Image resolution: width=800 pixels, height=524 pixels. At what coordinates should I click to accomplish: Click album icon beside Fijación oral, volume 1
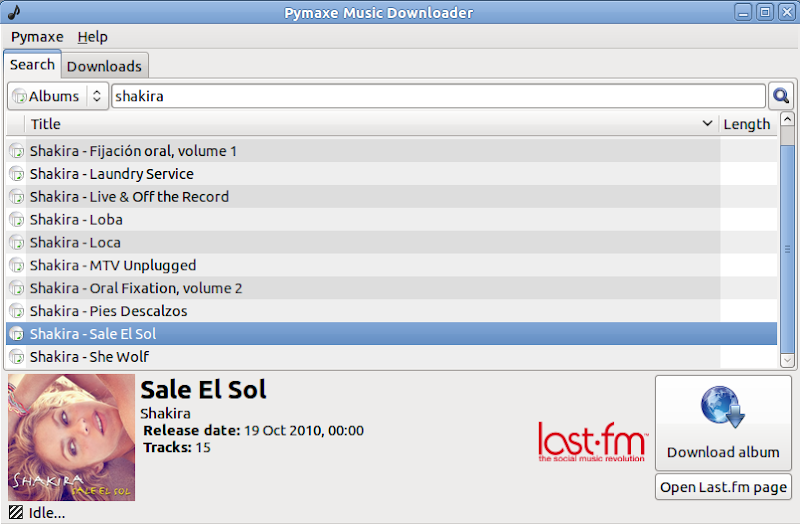pos(17,151)
